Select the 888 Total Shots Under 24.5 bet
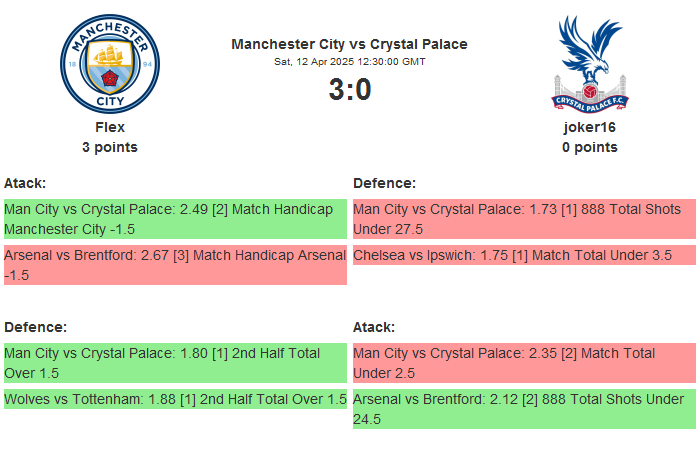The image size is (700, 460). coord(524,409)
